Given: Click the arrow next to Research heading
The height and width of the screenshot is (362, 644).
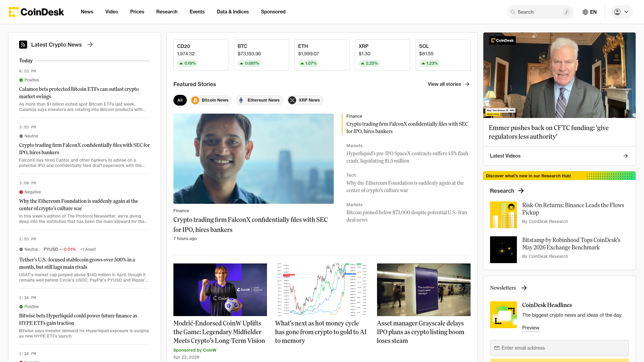Looking at the screenshot, I should [x=521, y=191].
